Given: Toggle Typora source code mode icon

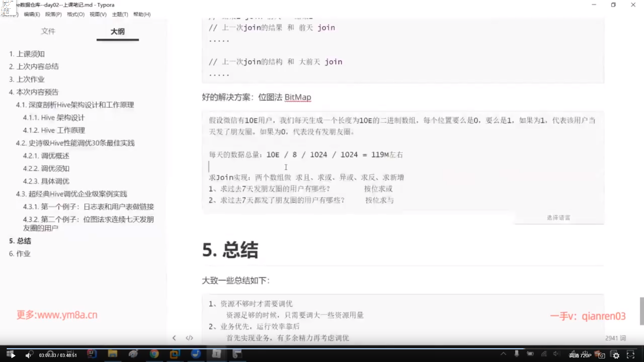Looking at the screenshot, I should (189, 338).
